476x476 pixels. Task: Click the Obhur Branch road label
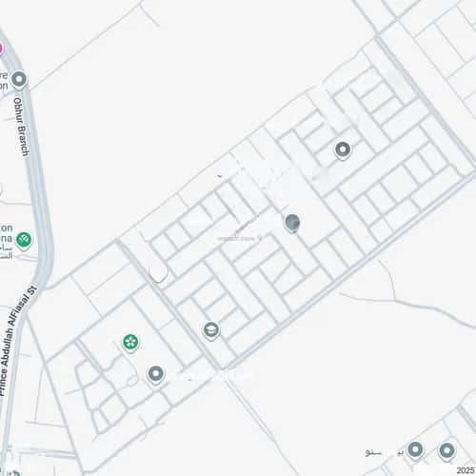[x=22, y=127]
